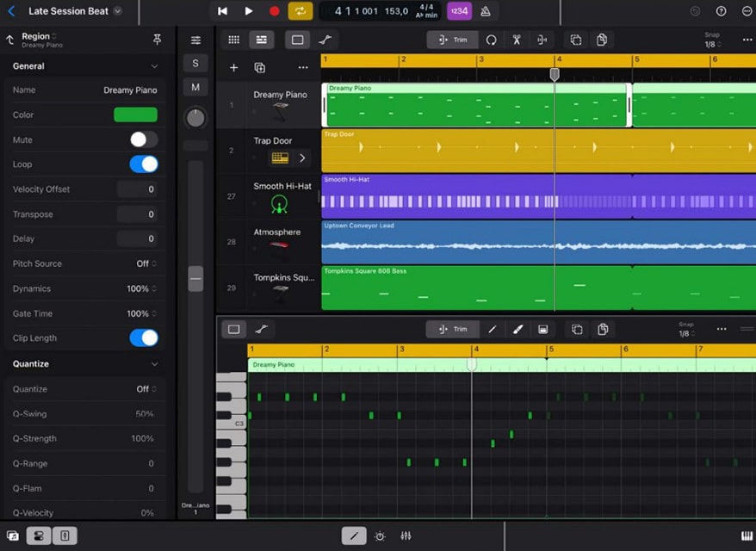Go back using the top-left arrow

[x=11, y=11]
